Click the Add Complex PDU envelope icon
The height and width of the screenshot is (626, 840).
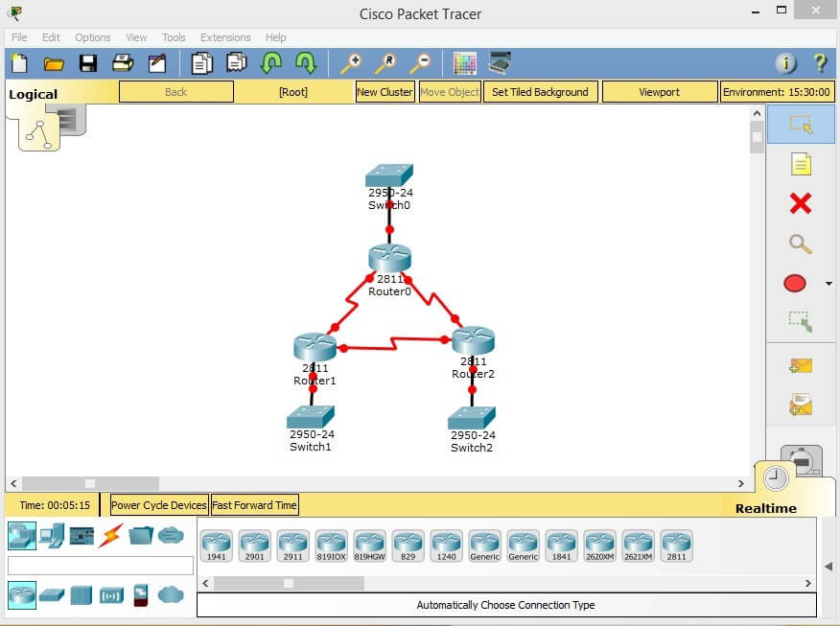(x=801, y=405)
